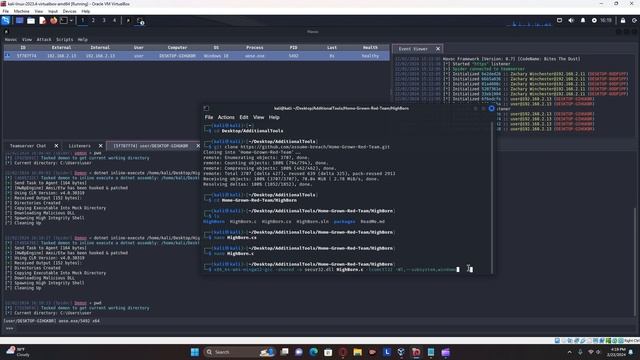The width and height of the screenshot is (640, 360).
Task: Open VirtualBox Devices menu
Action: [x=69, y=11]
